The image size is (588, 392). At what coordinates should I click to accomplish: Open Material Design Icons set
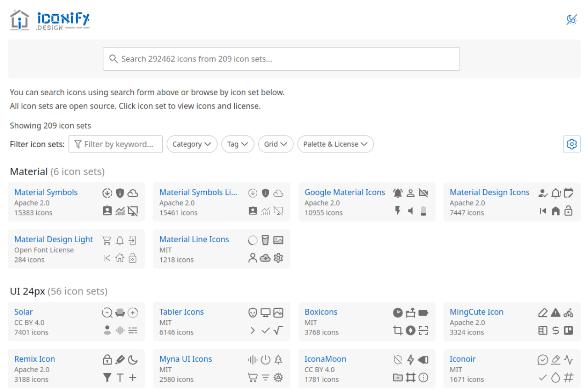[x=489, y=192]
